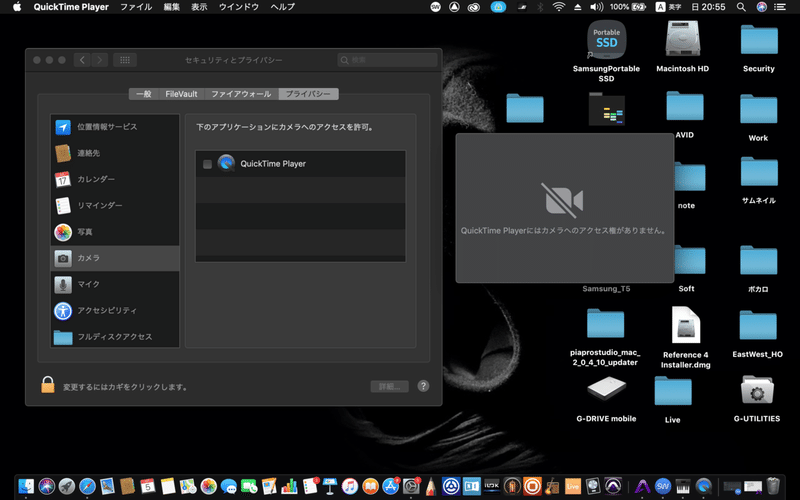Screen dimensions: 800x500
Task: Open System Preferences from the Dock
Action: point(411,486)
